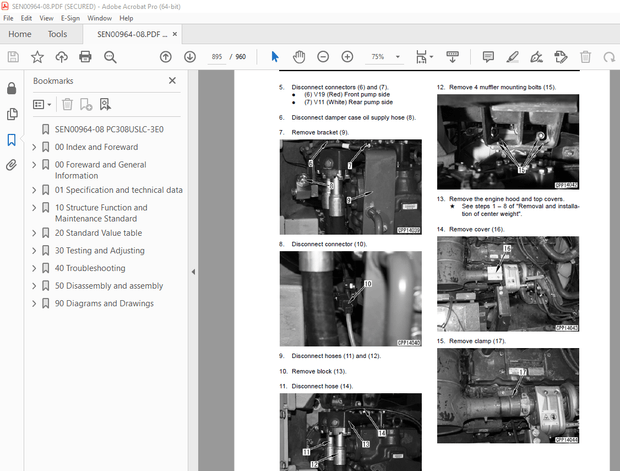The width and height of the screenshot is (620, 471).
Task: Activate the Hand pan tool
Action: coord(299,57)
